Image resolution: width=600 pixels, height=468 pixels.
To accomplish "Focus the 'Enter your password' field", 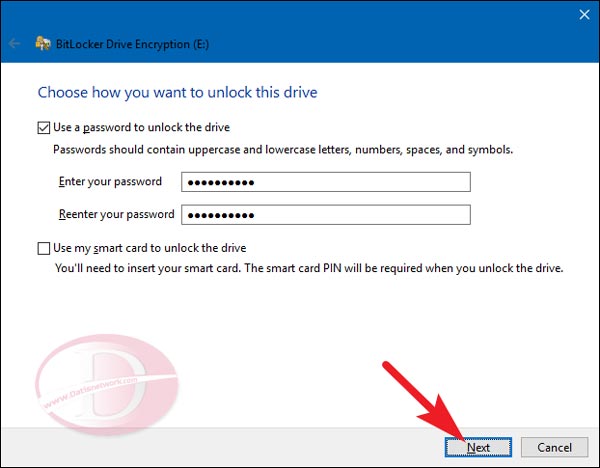I will coord(326,182).
